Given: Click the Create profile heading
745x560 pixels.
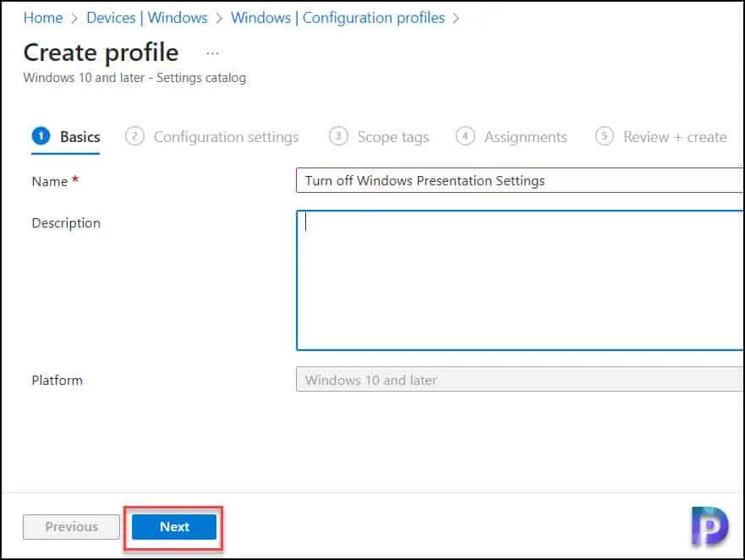Looking at the screenshot, I should 101,52.
